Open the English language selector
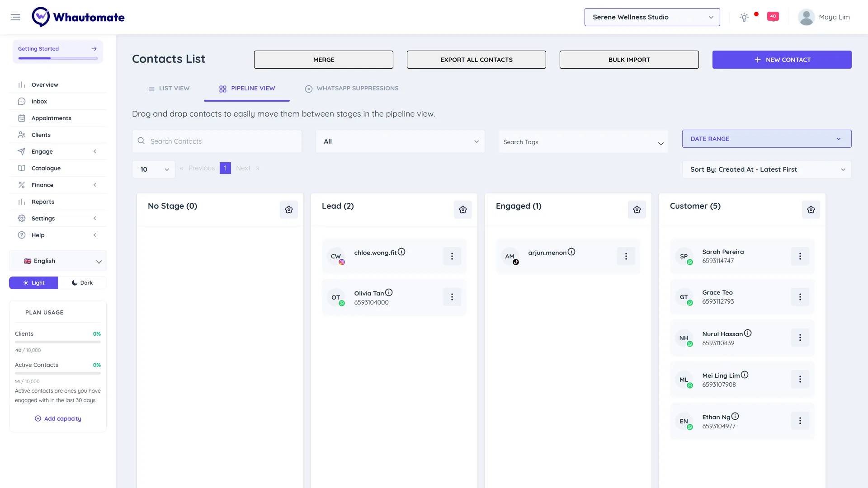The image size is (868, 488). point(58,261)
